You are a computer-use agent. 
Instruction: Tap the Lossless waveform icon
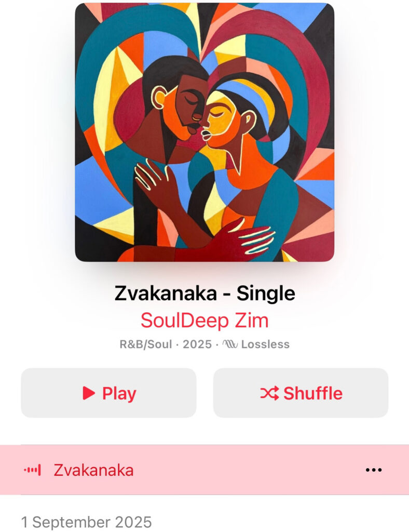click(230, 344)
